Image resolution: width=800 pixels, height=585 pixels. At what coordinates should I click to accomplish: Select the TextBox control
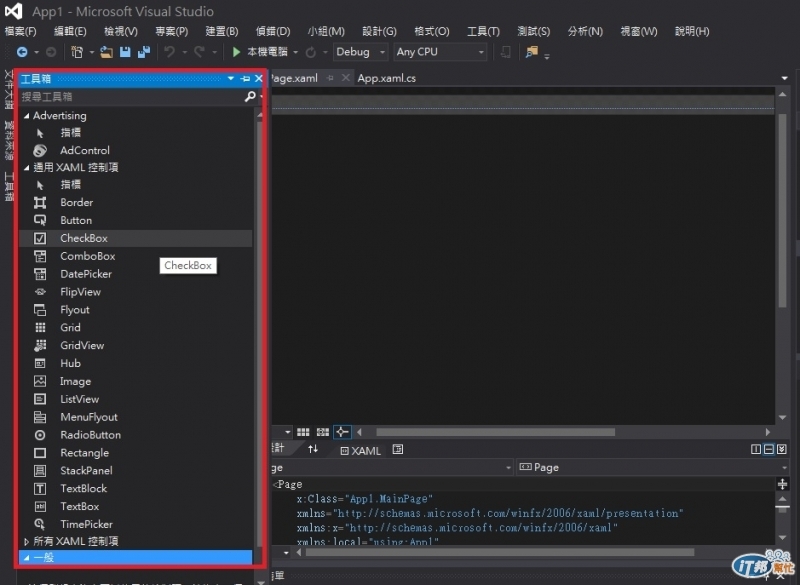135,506
